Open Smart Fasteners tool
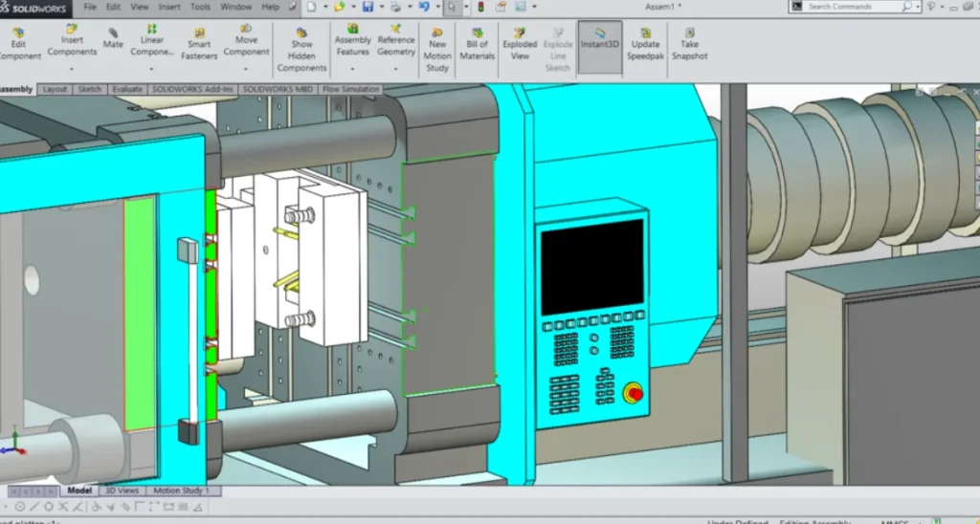 click(199, 44)
